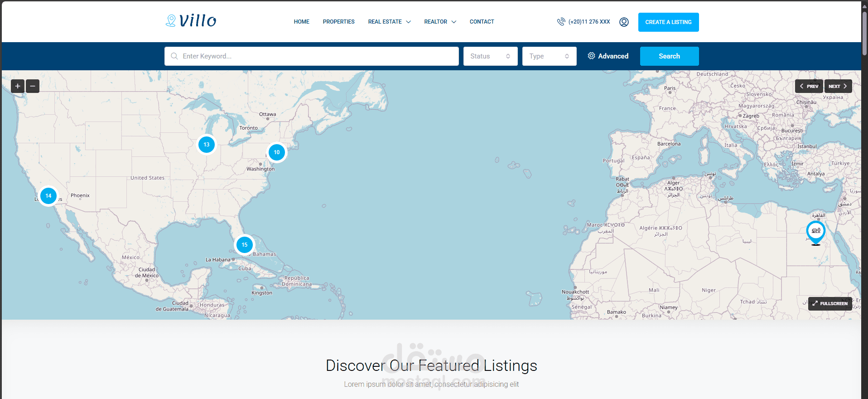Click the Toronto label on map

point(248,128)
